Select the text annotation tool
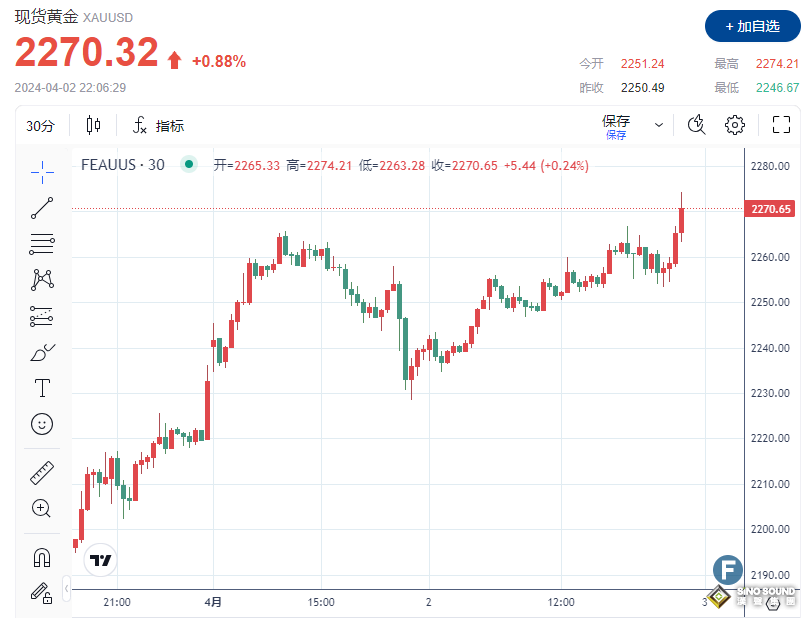 (x=41, y=387)
